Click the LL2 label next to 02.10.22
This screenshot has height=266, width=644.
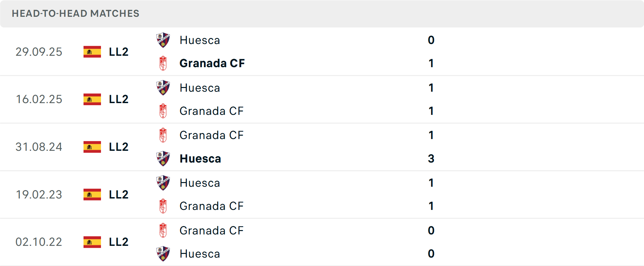(x=118, y=242)
